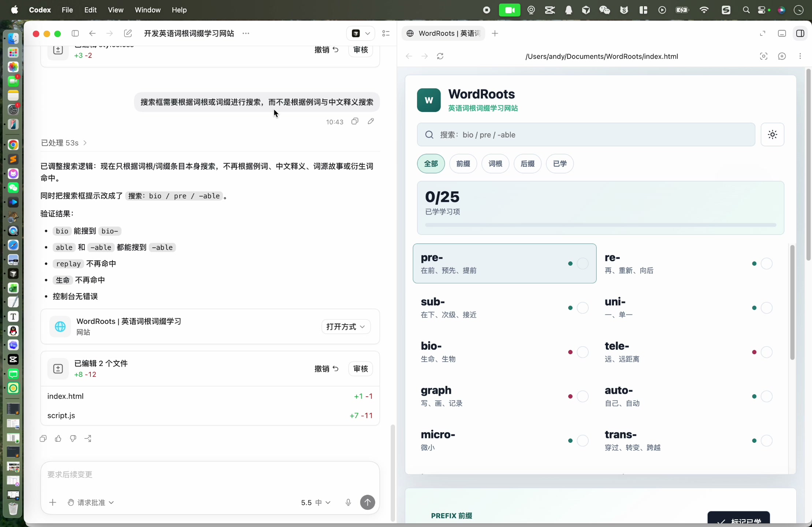This screenshot has height=527, width=812.
Task: Toggle the right split panel icon
Action: pos(800,33)
